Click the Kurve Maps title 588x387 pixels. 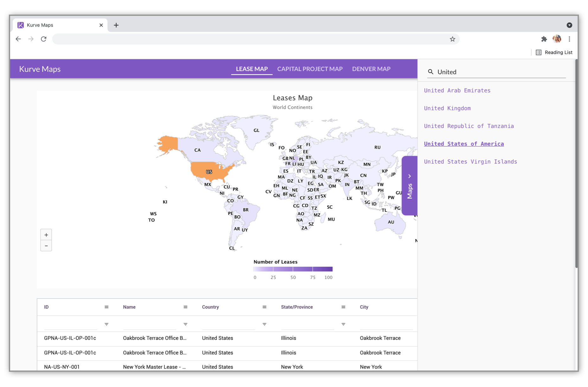coord(40,69)
